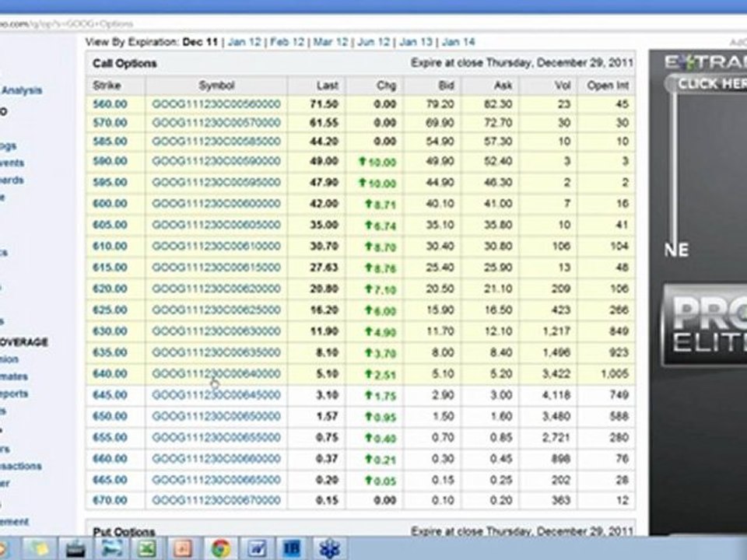747x560 pixels.
Task: View options expiring Jan 12
Action: [x=244, y=42]
